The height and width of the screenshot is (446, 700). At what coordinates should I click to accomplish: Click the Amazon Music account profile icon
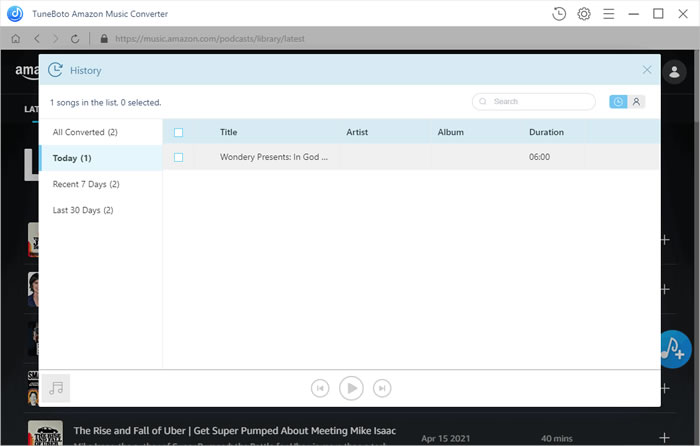[674, 72]
